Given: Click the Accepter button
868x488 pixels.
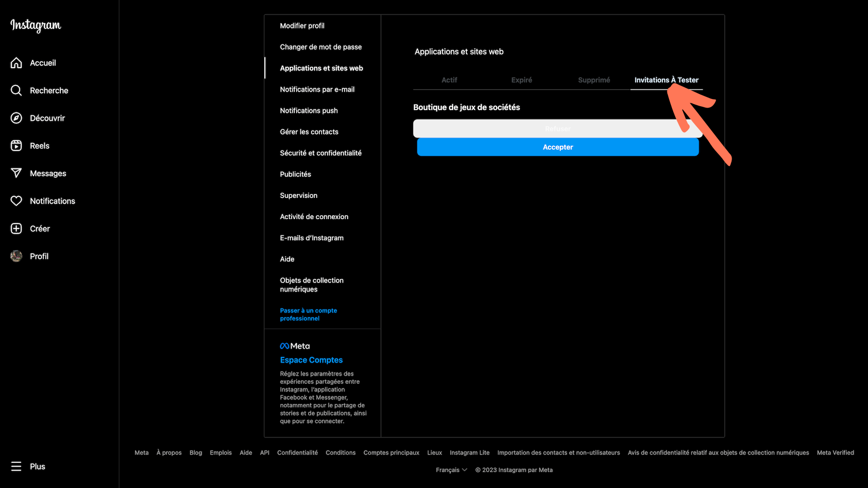Looking at the screenshot, I should click(x=558, y=147).
